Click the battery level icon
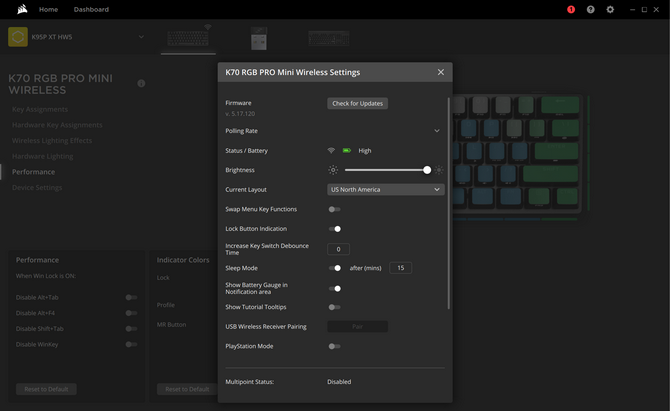Image resolution: width=670 pixels, height=411 pixels. point(347,150)
